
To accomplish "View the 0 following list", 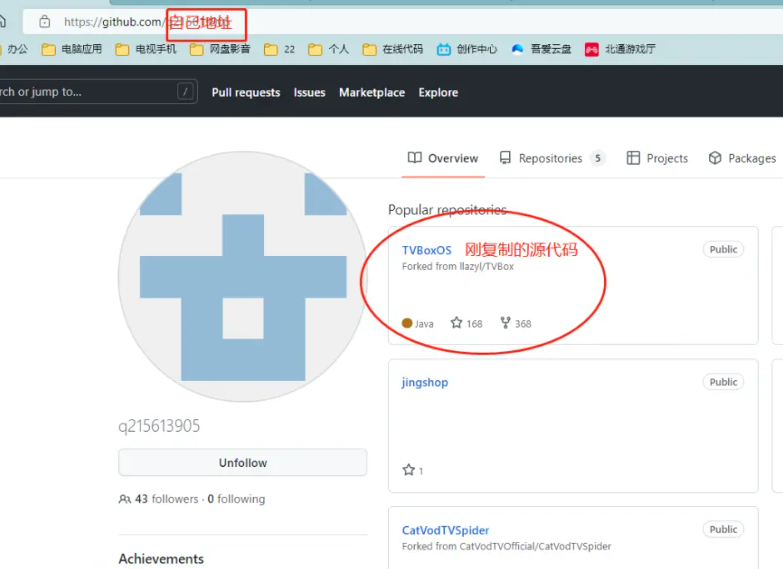I will pos(236,499).
